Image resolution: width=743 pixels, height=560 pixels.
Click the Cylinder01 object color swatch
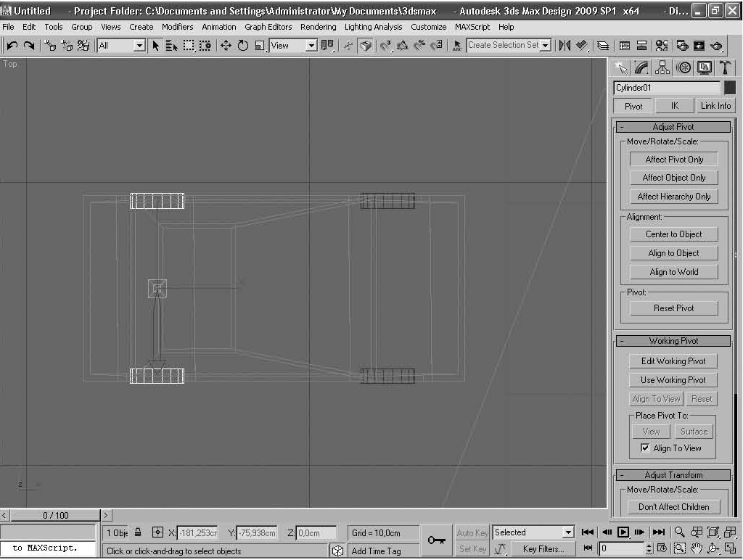(x=729, y=88)
